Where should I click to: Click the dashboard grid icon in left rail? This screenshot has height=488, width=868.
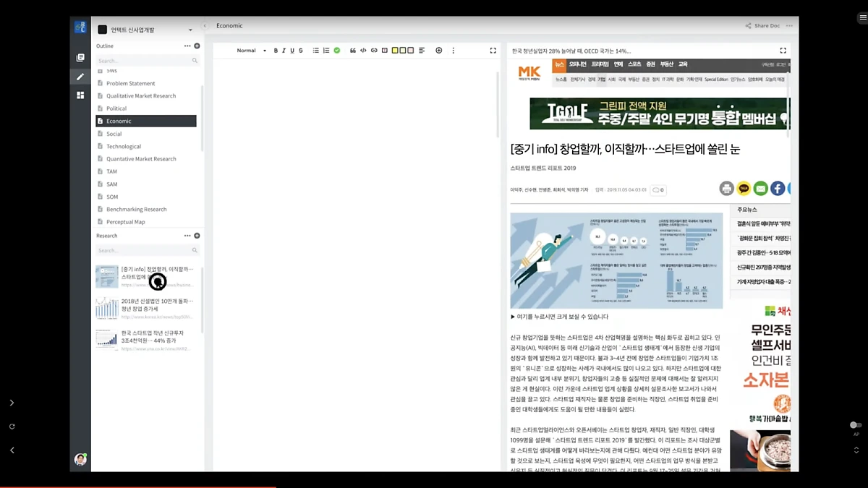click(80, 94)
